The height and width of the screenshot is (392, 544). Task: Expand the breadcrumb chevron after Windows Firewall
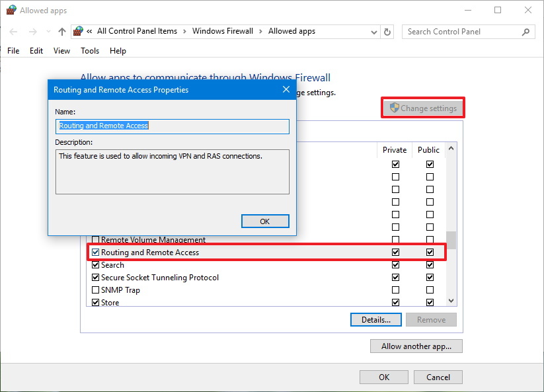260,31
